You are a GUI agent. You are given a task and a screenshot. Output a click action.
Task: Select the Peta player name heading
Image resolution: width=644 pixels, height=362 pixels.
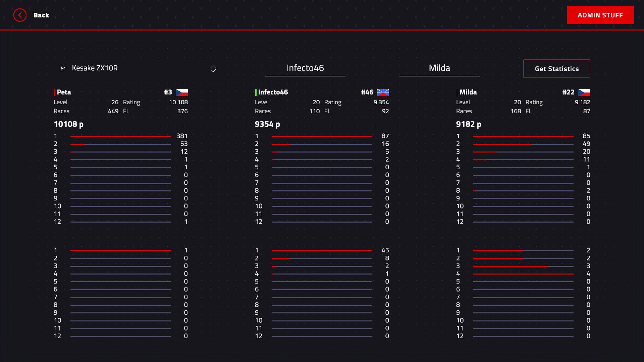(x=64, y=92)
